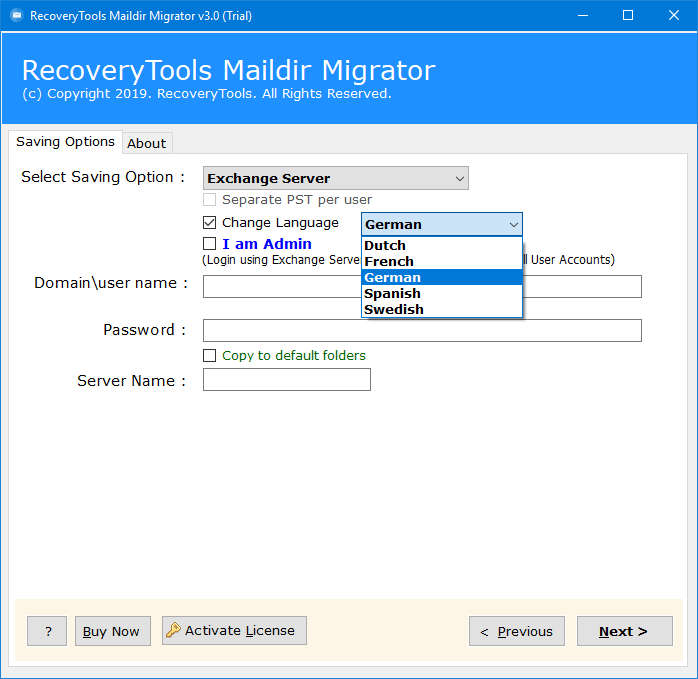Click into the Server Name field
The image size is (698, 679).
click(287, 380)
